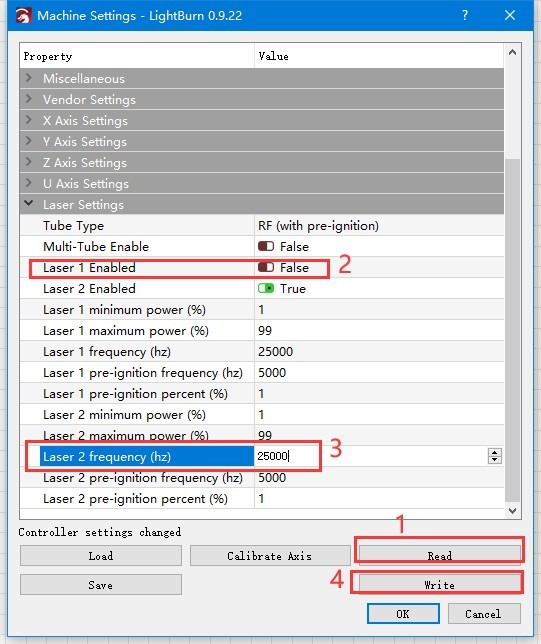The width and height of the screenshot is (541, 644).
Task: Click the Calibrate Axis button
Action: pyautogui.click(x=269, y=556)
